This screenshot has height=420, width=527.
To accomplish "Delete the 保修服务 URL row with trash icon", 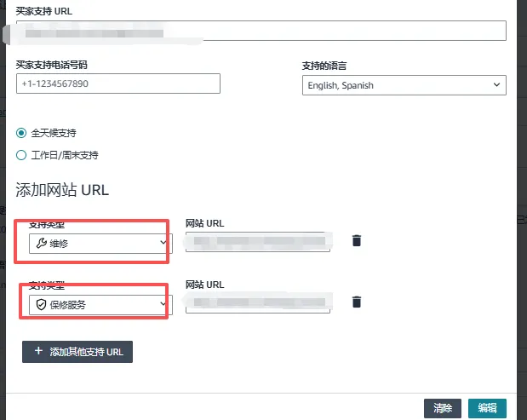I will pos(357,302).
